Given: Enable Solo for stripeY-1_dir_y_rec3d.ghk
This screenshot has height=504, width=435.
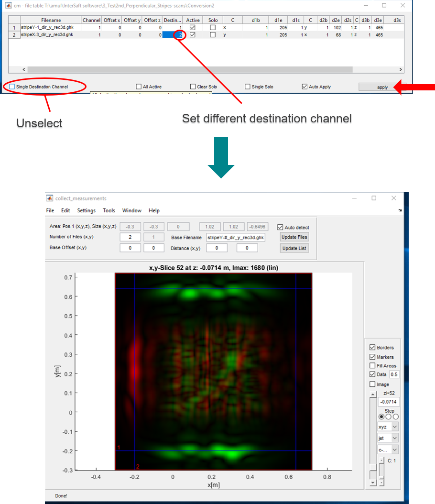Looking at the screenshot, I should click(213, 28).
